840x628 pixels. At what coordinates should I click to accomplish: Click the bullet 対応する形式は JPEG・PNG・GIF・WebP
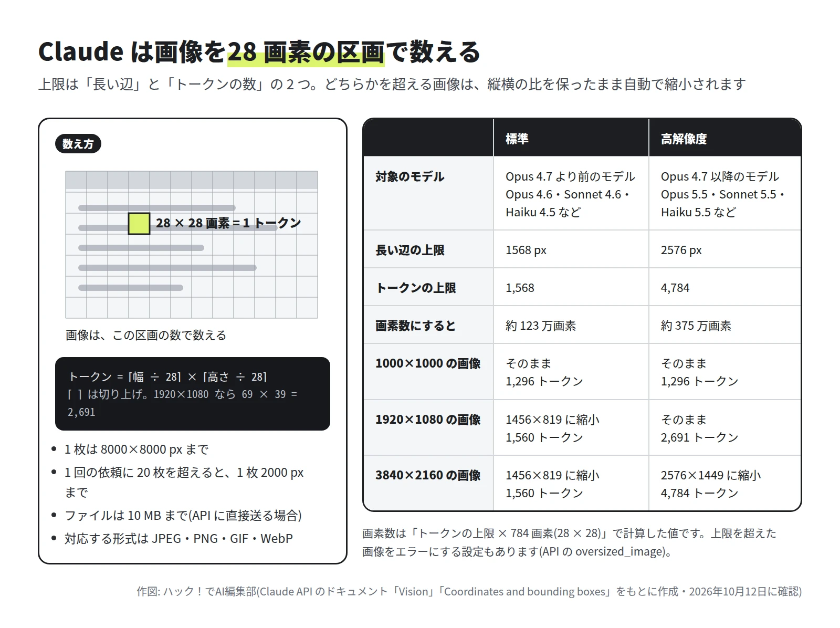179,539
